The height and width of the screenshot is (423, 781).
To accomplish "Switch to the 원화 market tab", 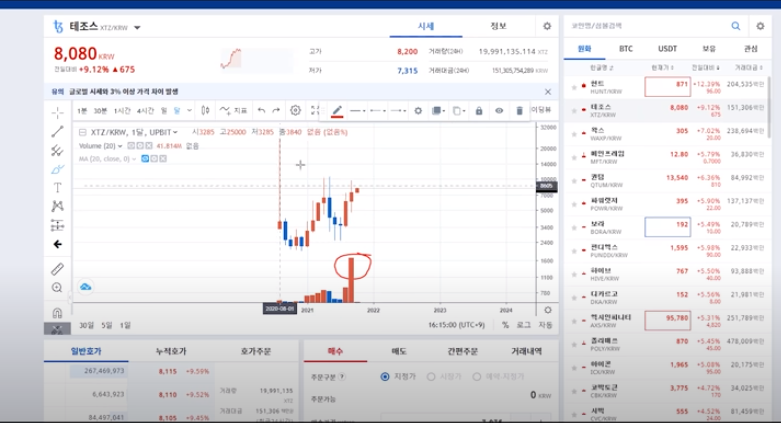I will (x=584, y=49).
